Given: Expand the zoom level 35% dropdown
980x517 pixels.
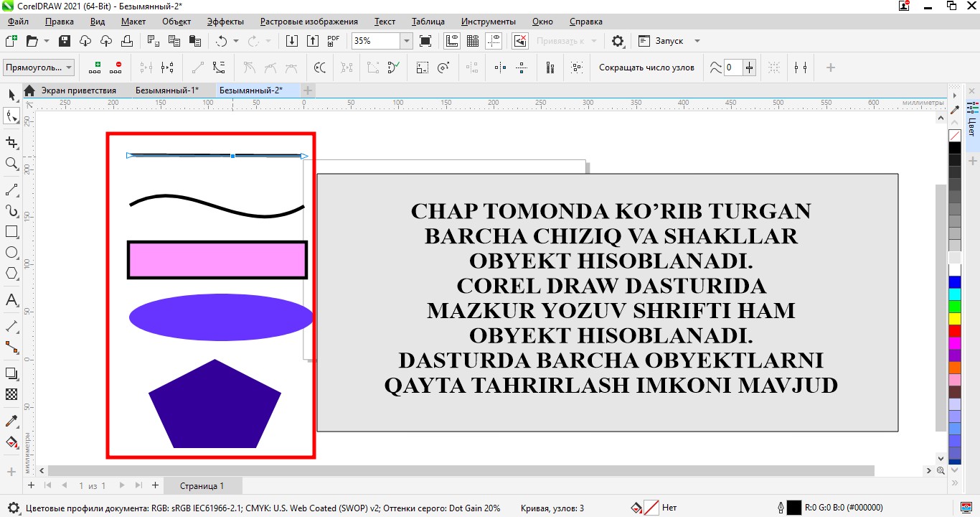Looking at the screenshot, I should pyautogui.click(x=406, y=41).
